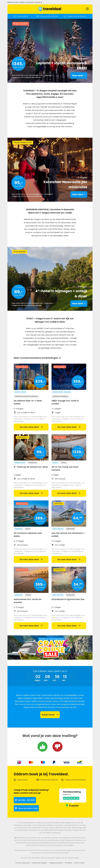Click the Mastercard payment icon

pyautogui.click(x=31, y=762)
